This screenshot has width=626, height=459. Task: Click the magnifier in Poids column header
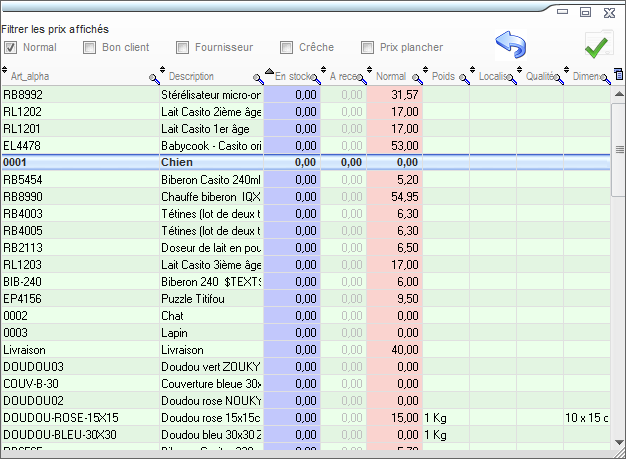[x=463, y=78]
